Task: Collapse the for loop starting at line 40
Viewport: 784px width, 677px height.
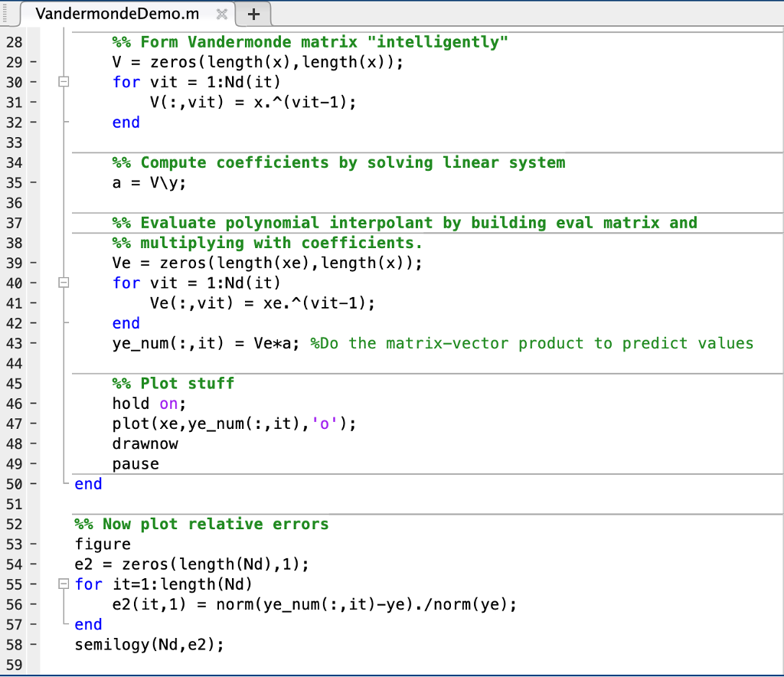Action: 64,283
